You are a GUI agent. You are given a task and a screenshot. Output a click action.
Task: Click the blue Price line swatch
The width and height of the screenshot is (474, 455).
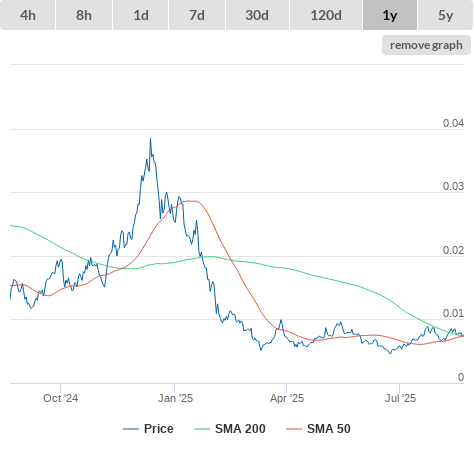point(131,429)
